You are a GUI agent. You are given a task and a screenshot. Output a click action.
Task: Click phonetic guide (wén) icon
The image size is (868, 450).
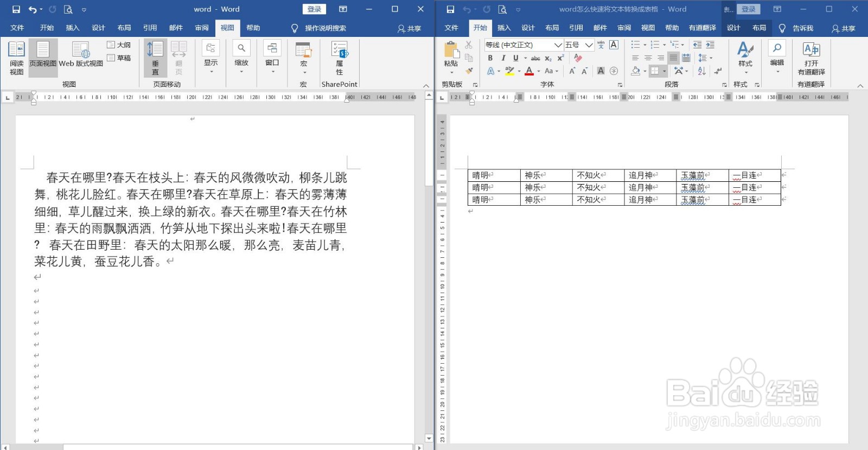pyautogui.click(x=601, y=45)
